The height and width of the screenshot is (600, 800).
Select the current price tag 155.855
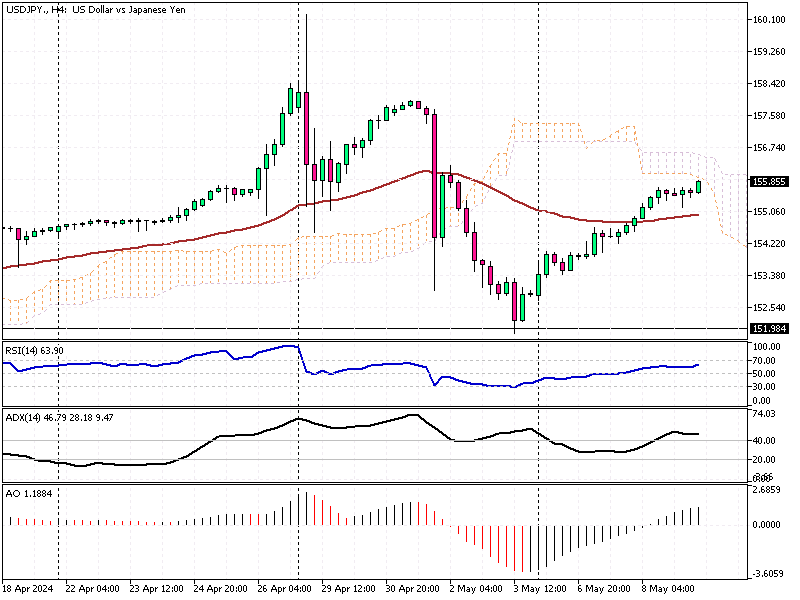(x=768, y=181)
